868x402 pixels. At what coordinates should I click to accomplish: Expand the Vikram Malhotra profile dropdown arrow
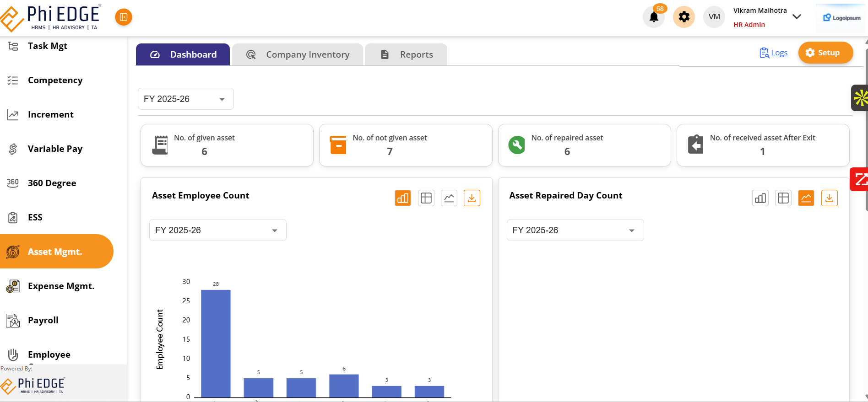click(x=797, y=17)
